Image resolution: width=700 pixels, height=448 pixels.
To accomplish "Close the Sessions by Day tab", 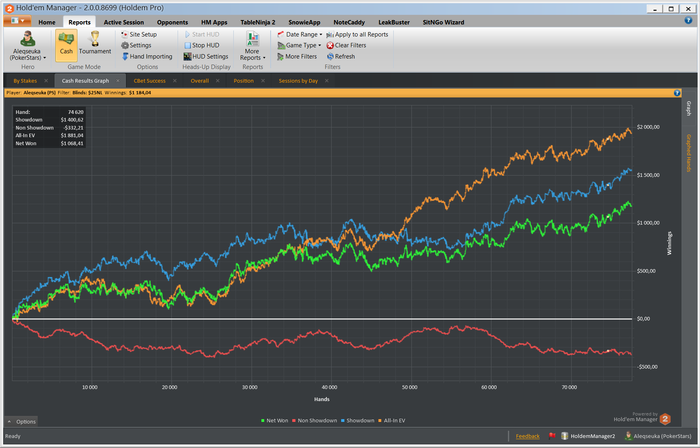I will click(x=327, y=81).
